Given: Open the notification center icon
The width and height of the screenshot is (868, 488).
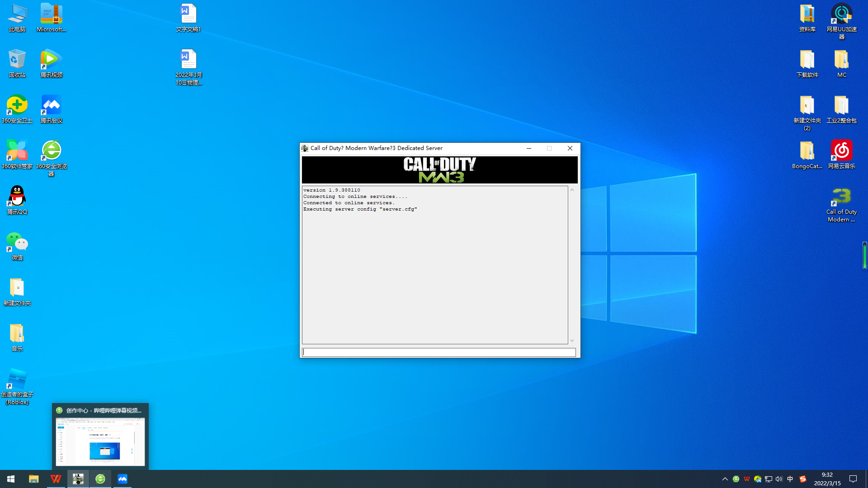Looking at the screenshot, I should pos(853,479).
